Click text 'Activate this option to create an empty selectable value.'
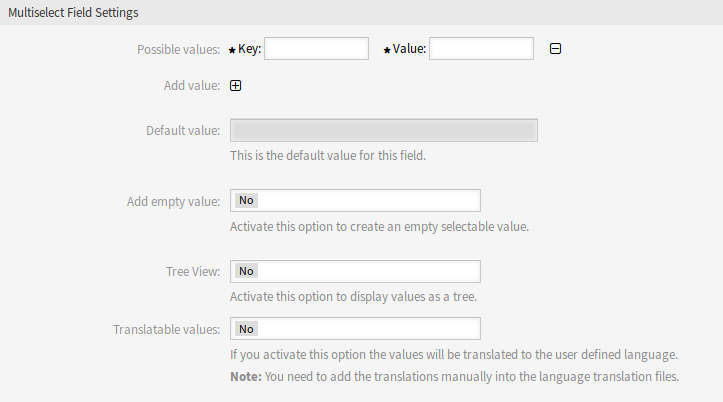Viewport: 723px width, 402px height. coord(379,227)
